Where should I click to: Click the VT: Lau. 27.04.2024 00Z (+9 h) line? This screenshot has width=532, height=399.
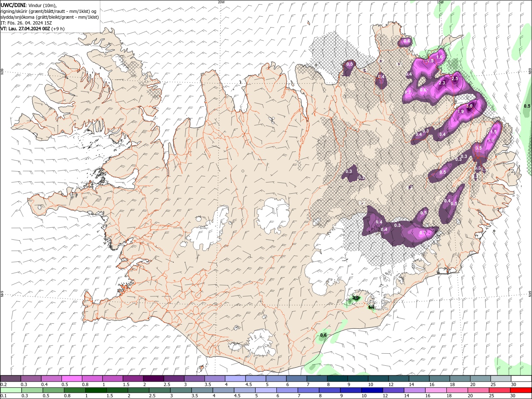32,29
